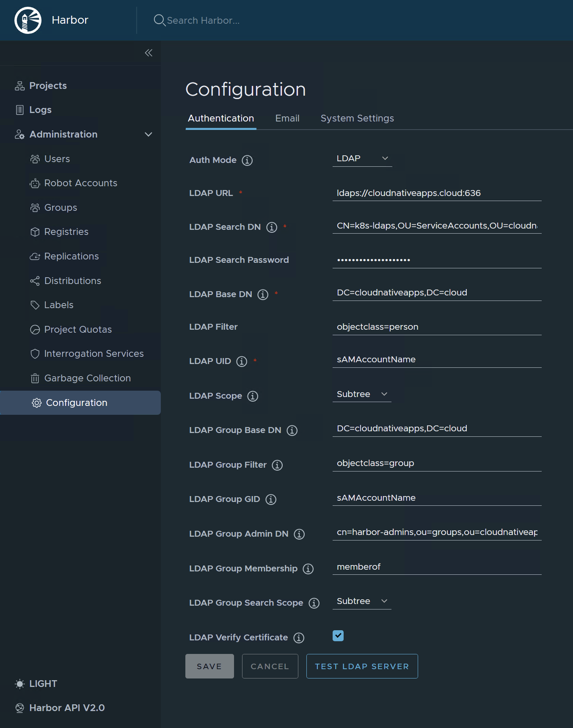The image size is (573, 728).
Task: Switch to the System Settings tab
Action: point(357,119)
